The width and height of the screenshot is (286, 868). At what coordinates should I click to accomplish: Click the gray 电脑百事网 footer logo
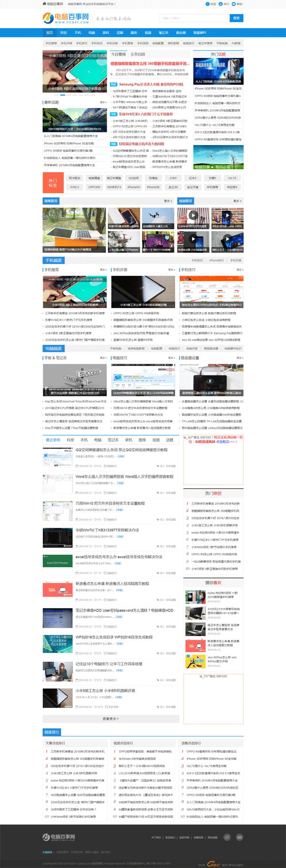[x=59, y=837]
